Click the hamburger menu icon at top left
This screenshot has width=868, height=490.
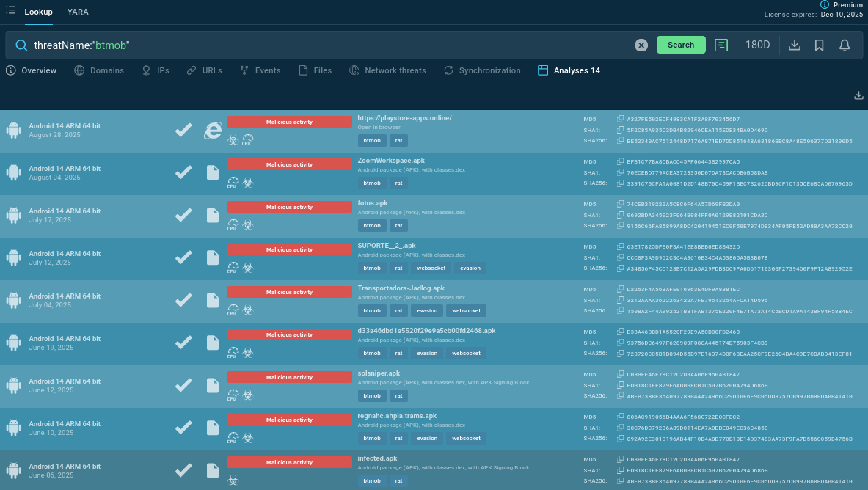(10, 11)
